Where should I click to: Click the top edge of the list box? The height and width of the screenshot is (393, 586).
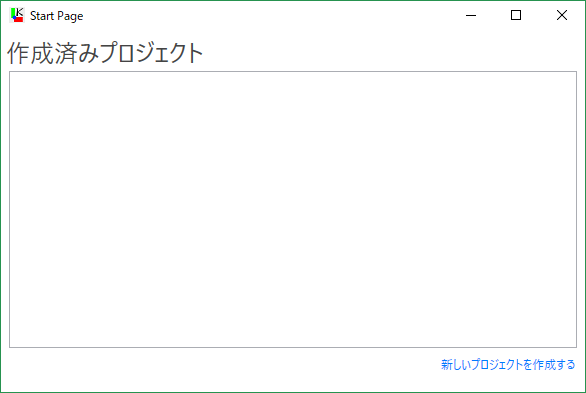293,71
